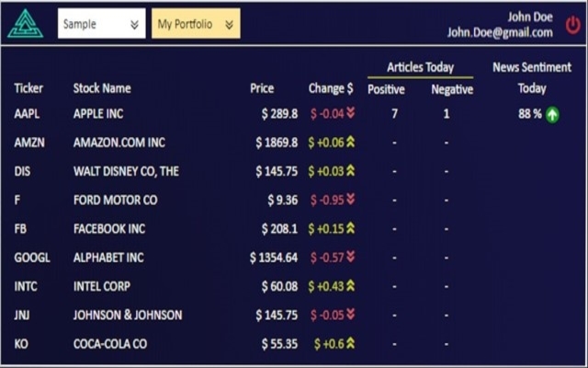Image resolution: width=588 pixels, height=368 pixels.
Task: Open the Sample dropdown
Action: pos(102,23)
